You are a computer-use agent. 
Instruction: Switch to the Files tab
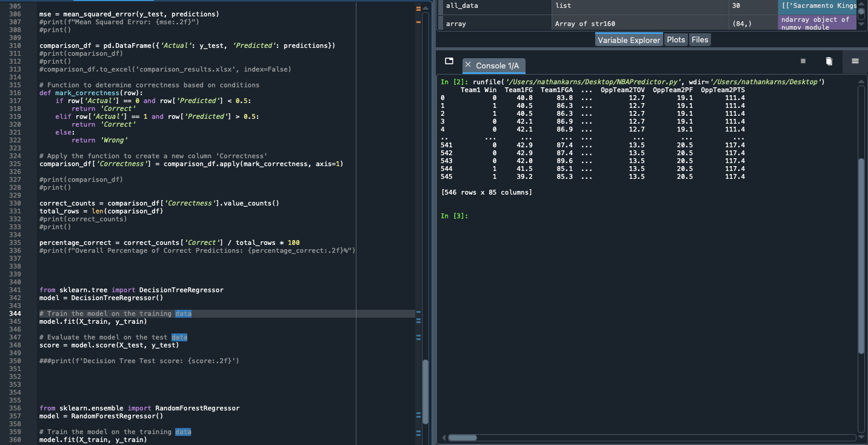[699, 40]
